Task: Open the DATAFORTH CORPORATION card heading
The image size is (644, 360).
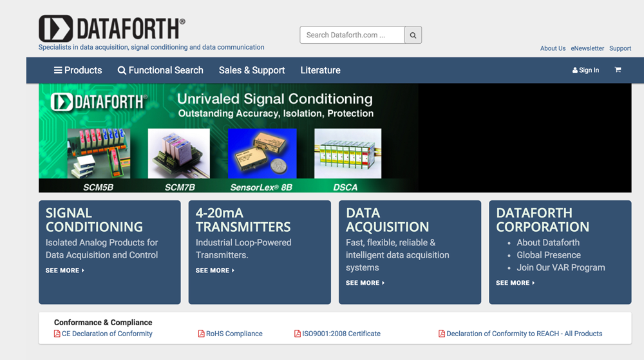Action: 542,220
